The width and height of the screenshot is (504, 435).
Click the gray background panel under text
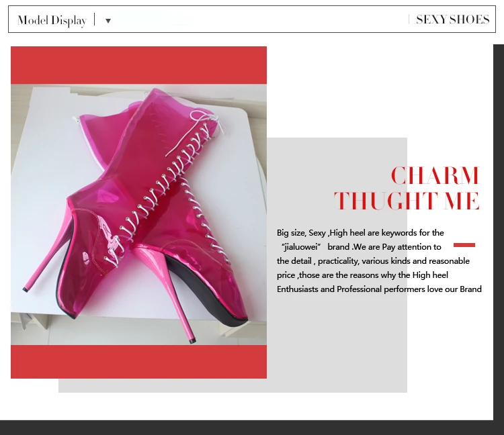coord(337,337)
